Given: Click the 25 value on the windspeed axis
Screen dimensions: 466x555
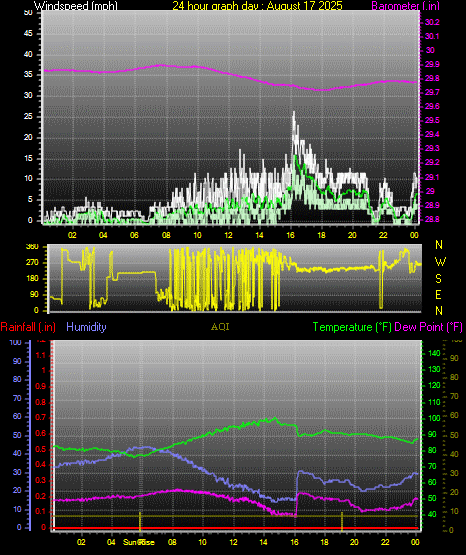Looking at the screenshot, I should pyautogui.click(x=28, y=116).
